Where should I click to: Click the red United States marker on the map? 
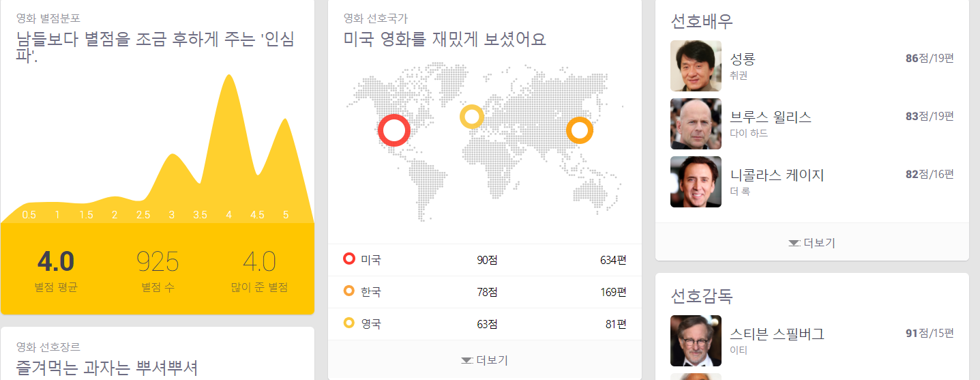click(394, 130)
